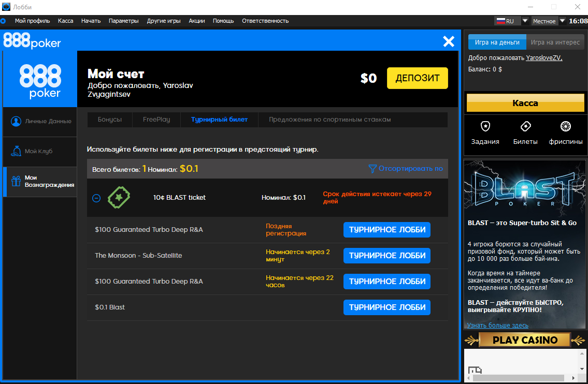Select Мой Клуб in sidebar
This screenshot has width=588, height=384.
[40, 151]
